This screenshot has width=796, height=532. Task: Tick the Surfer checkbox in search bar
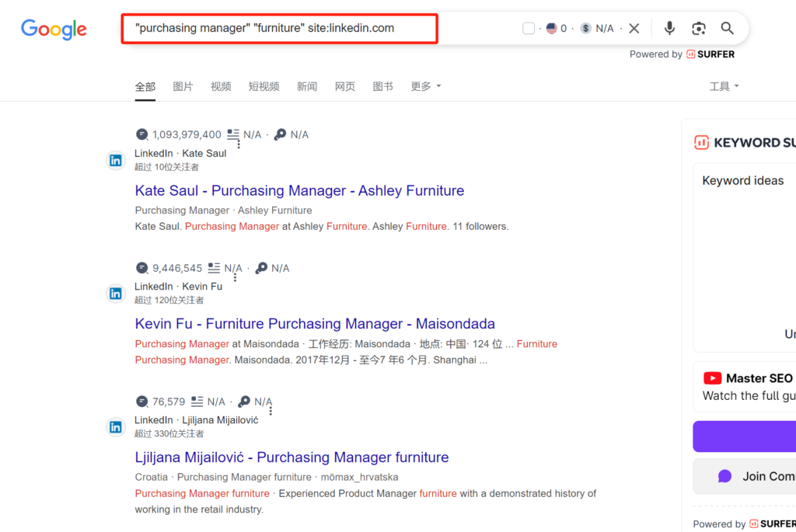[529, 29]
